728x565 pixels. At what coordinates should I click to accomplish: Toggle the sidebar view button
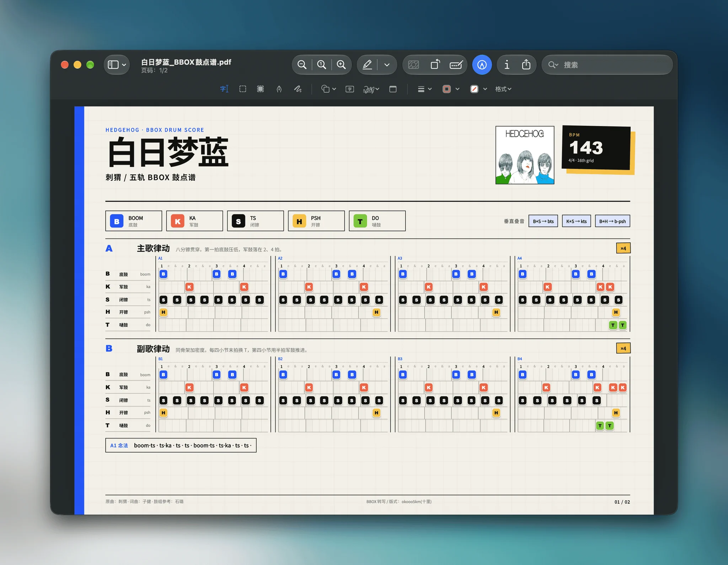pyautogui.click(x=117, y=65)
